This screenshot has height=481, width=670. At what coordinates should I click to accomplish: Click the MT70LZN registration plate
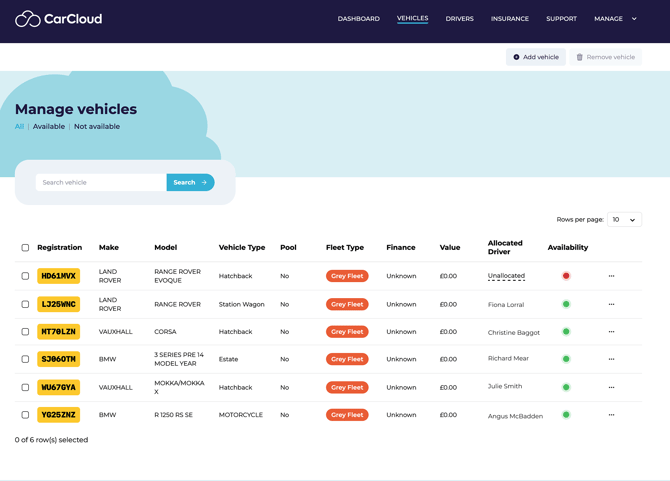click(x=59, y=331)
